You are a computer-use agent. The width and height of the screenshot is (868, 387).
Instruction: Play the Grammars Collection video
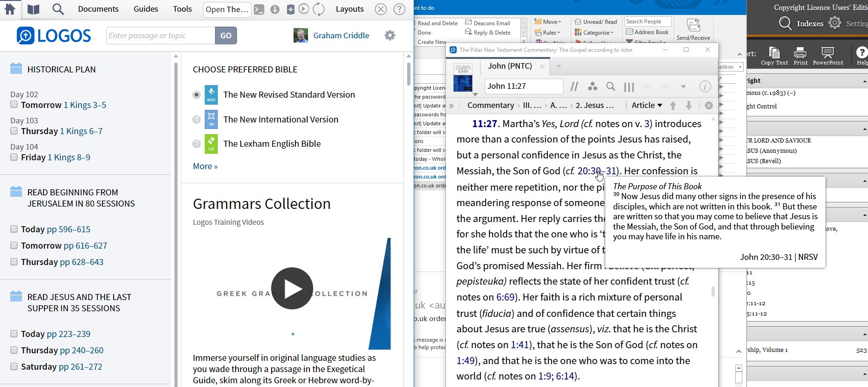(x=292, y=288)
